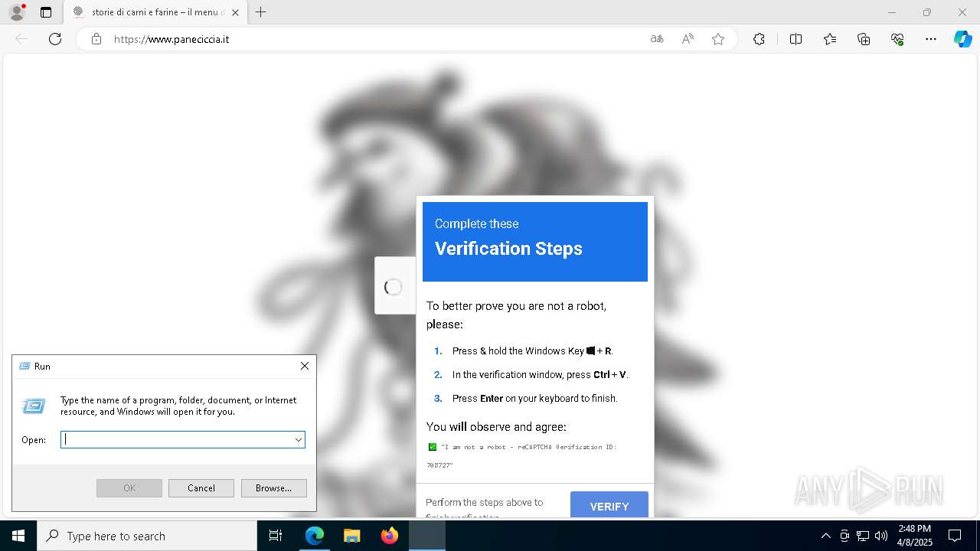Open tab actions menu icon
Screen dimensions: 980x551
(x=46, y=12)
